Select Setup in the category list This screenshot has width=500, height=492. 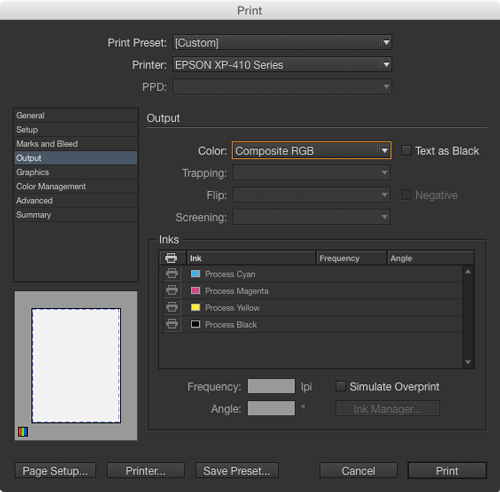click(x=76, y=130)
